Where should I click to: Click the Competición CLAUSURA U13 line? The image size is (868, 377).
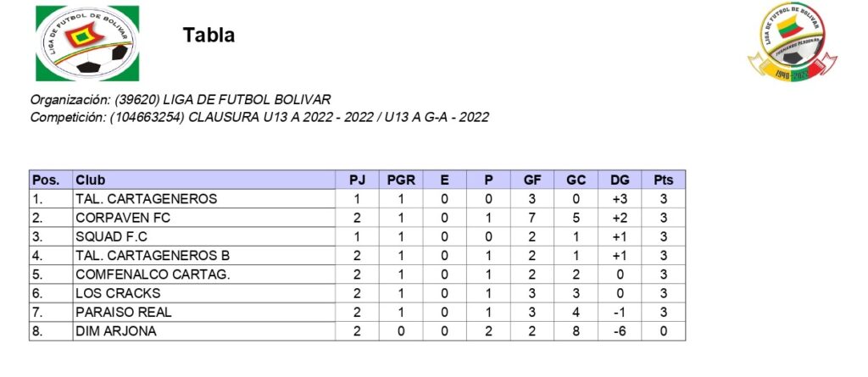[x=259, y=117]
